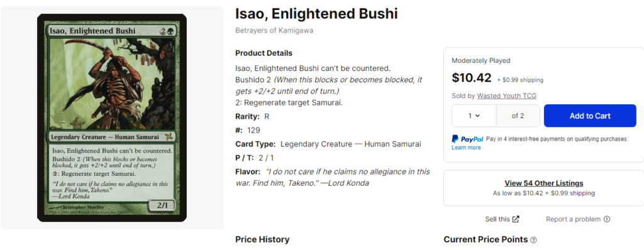Open the quantity dropdown showing 1
Screen dimensions: 644x250
[x=474, y=116]
